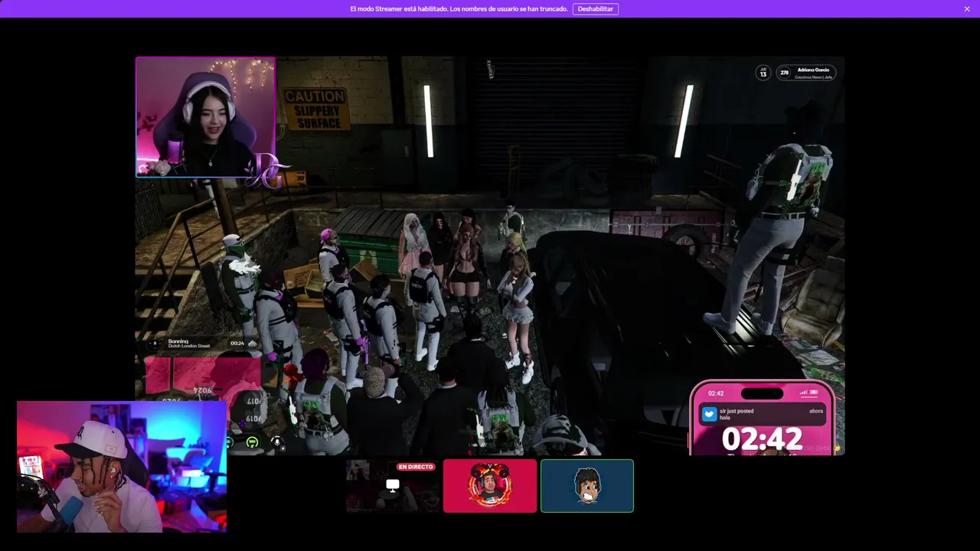Open the blue participant tile with cartoon avatar

point(587,486)
